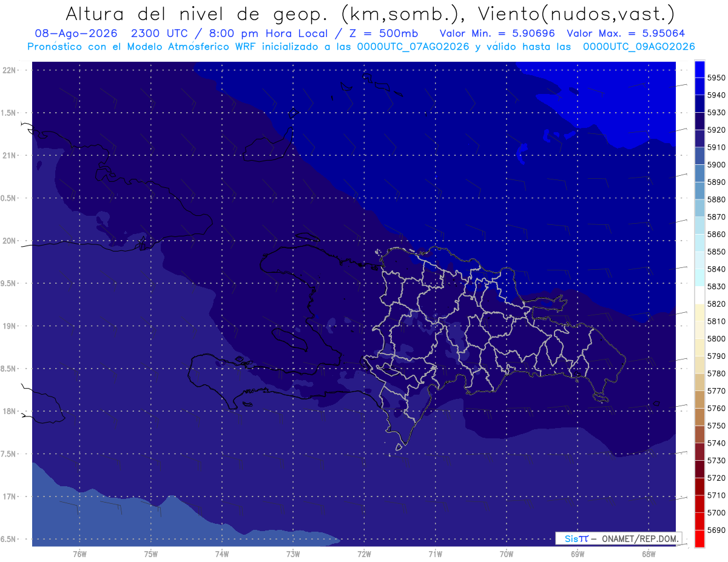Click the '70W' longitude label
Screen dimensions: 728x562
pos(507,554)
